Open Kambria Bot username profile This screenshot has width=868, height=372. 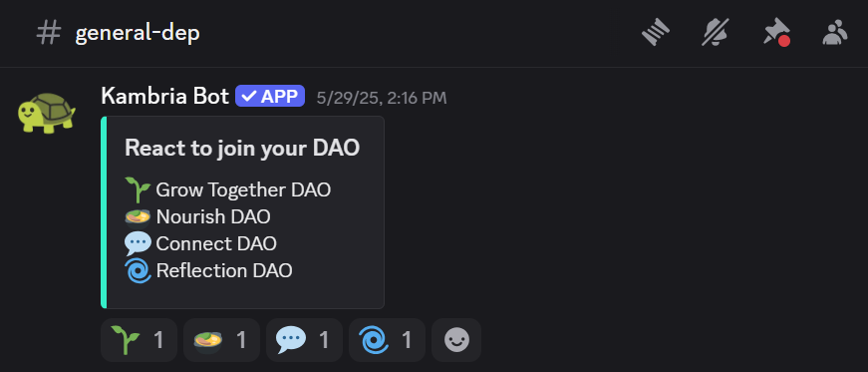(165, 97)
